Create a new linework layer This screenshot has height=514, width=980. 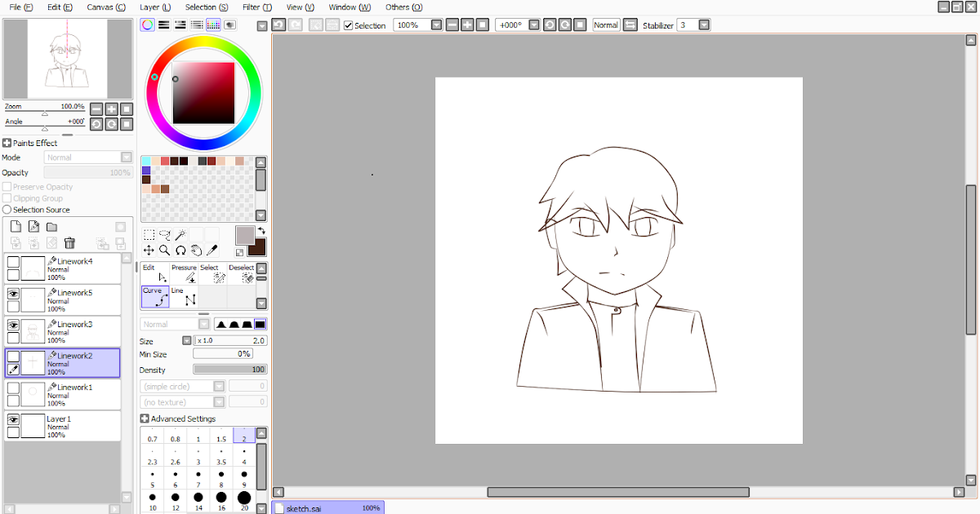[x=33, y=227]
